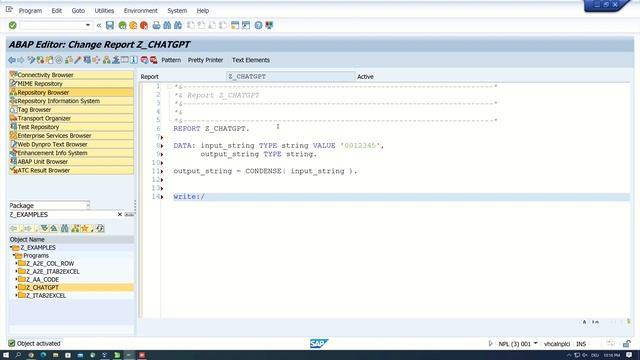
Task: Click the Customize Local Layout icon
Action: coord(269,25)
